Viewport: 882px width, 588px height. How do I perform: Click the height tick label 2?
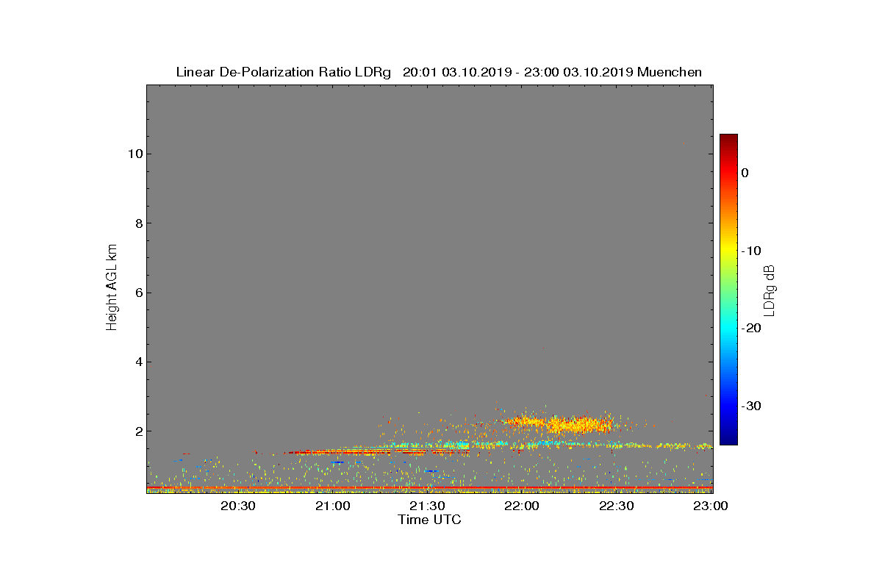[x=137, y=431]
